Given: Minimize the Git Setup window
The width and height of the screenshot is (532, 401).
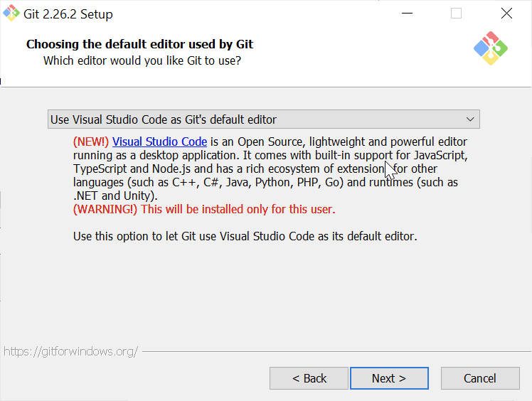Looking at the screenshot, I should pos(407,14).
